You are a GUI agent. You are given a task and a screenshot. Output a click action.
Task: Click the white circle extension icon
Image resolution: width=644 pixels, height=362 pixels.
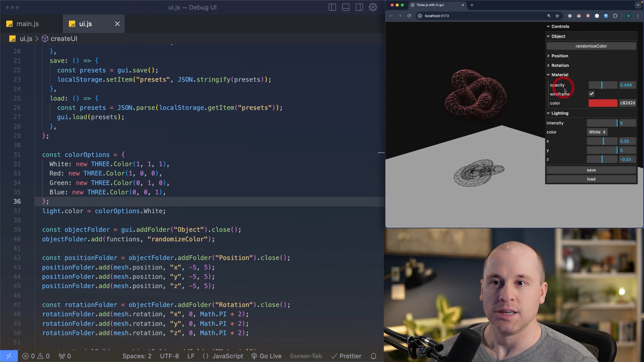coord(597,16)
